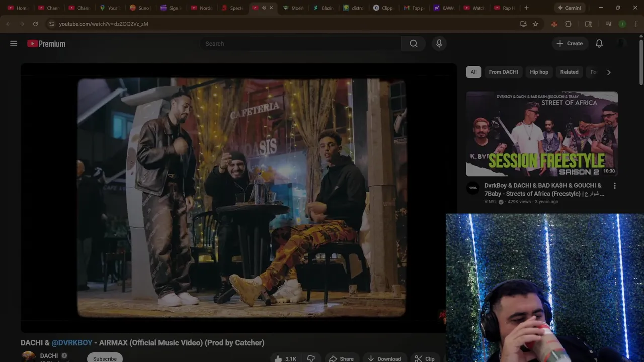Open the DACHI channel avatar
The height and width of the screenshot is (362, 644).
(x=29, y=357)
